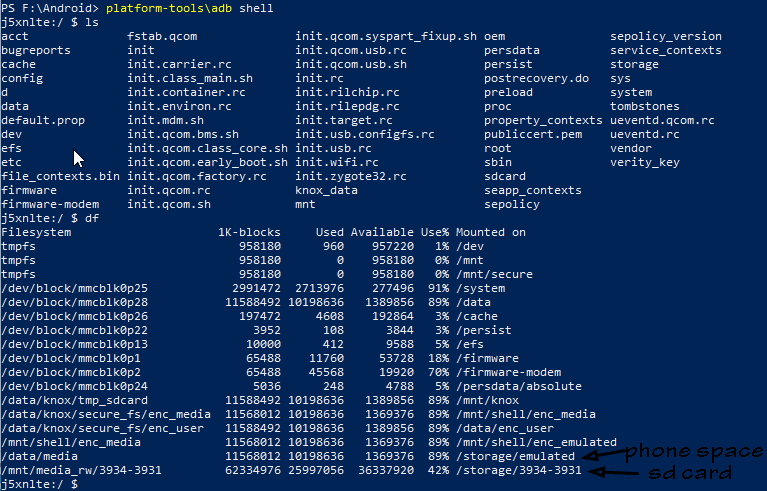Select default.prop in the ls listing
767x491 pixels.
pos(43,120)
